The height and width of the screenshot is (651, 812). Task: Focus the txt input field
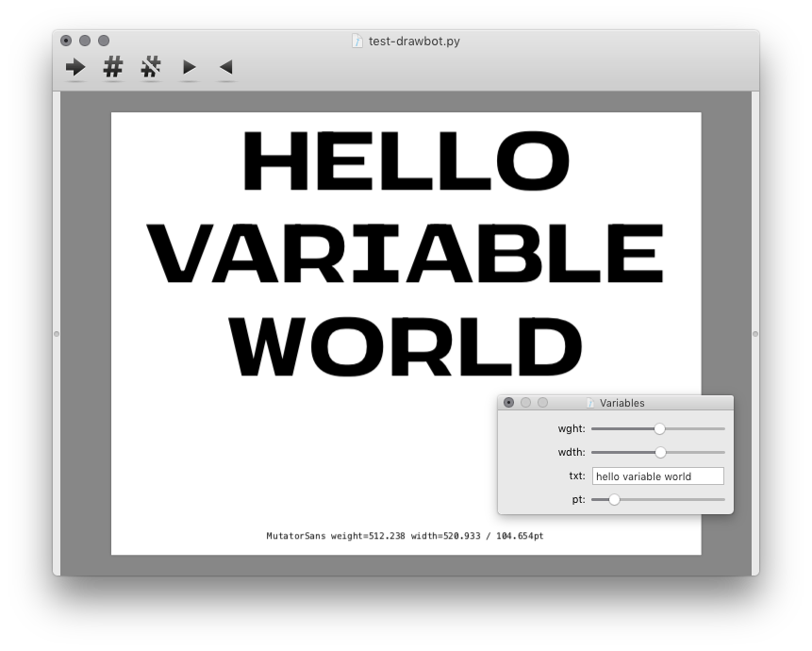[657, 476]
